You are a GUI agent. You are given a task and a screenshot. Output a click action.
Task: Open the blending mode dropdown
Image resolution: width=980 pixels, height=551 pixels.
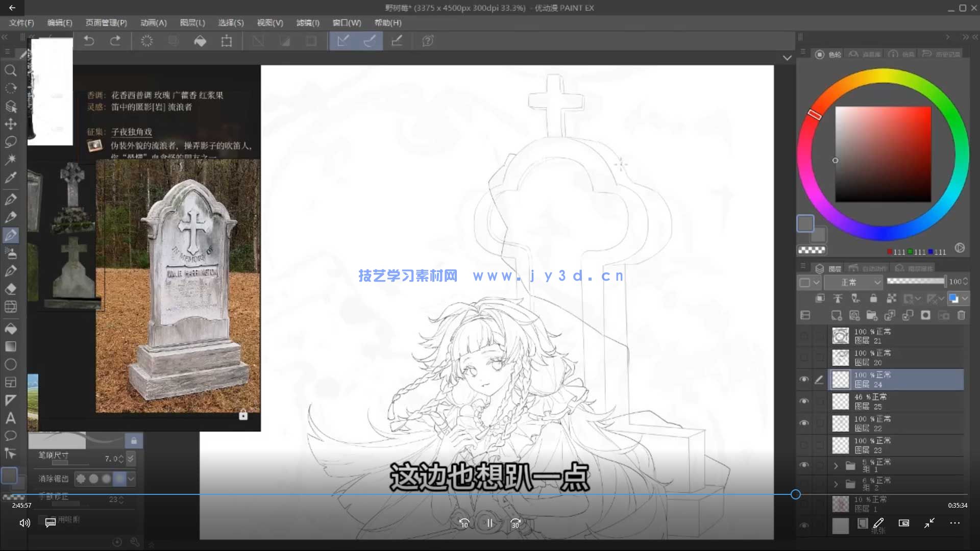click(x=853, y=282)
